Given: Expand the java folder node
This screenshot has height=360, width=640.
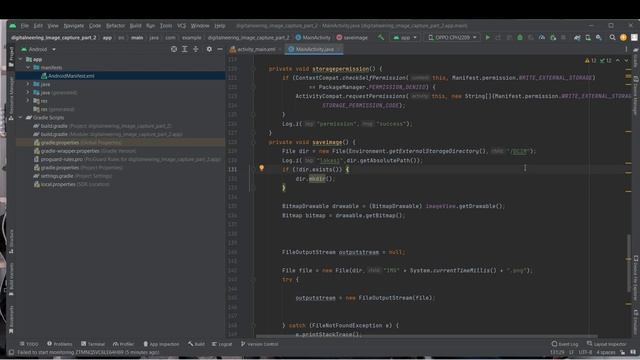Looking at the screenshot, I should click(28, 84).
